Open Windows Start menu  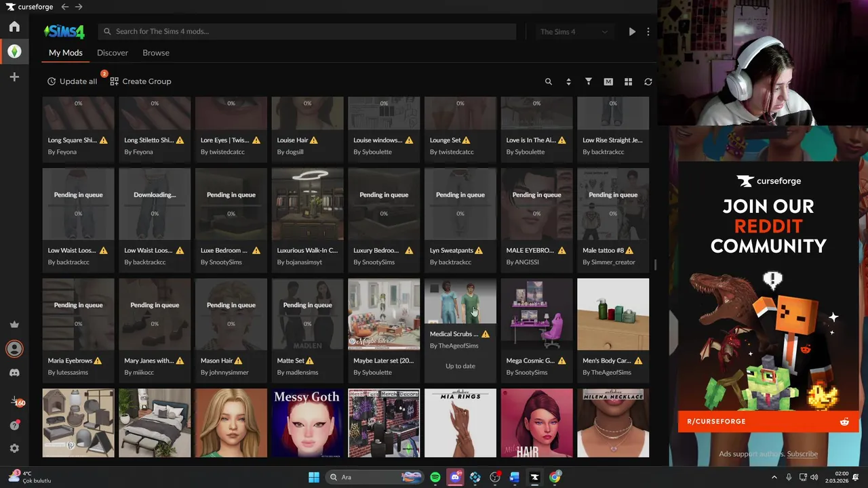pyautogui.click(x=314, y=477)
